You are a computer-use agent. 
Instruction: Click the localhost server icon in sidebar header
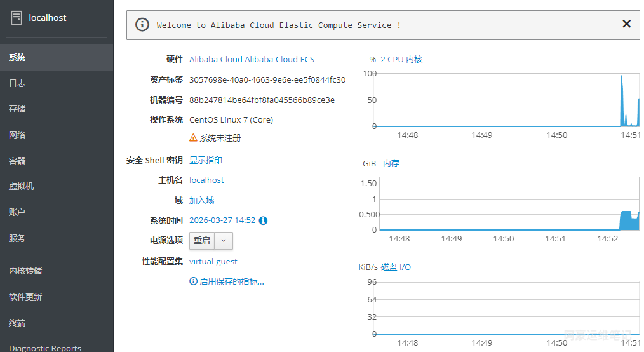pyautogui.click(x=17, y=18)
